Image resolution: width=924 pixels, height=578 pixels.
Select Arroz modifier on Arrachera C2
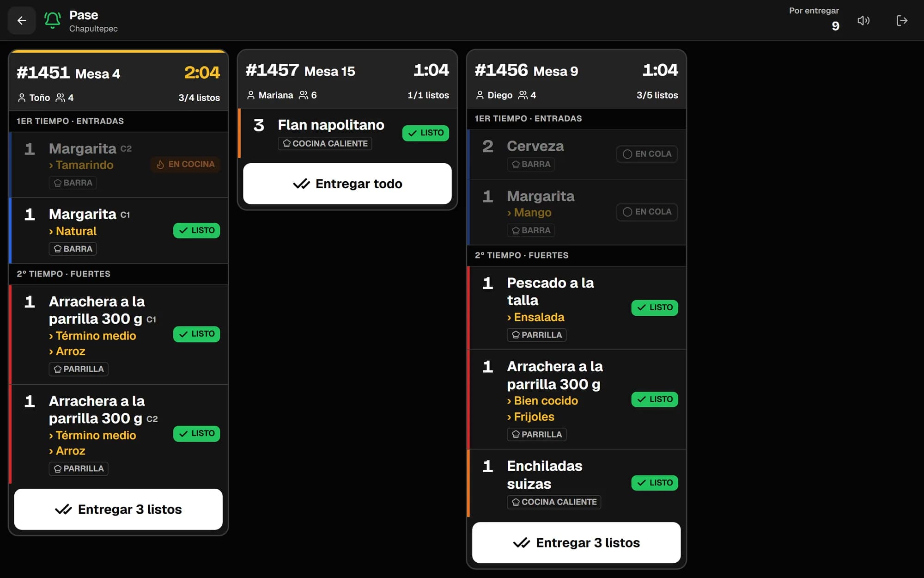[67, 451]
